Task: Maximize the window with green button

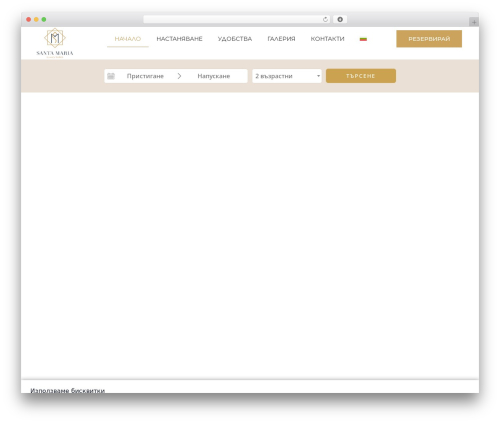Action: [x=44, y=19]
